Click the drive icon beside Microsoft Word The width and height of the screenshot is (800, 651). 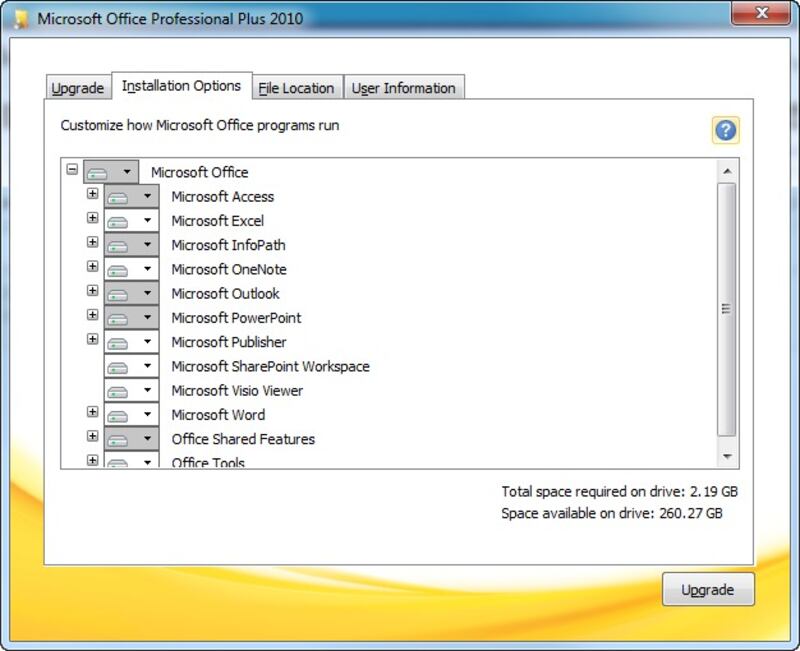[x=119, y=415]
